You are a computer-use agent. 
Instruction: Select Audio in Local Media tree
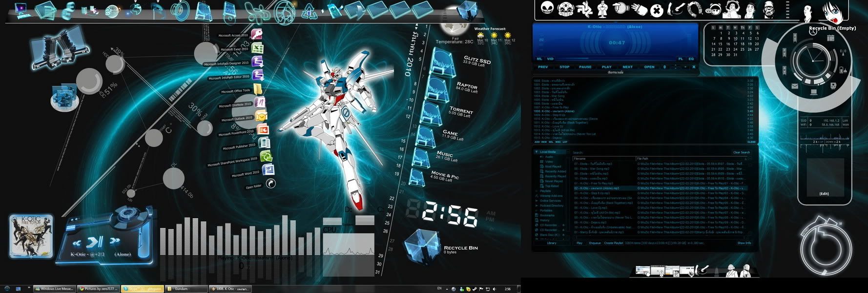[x=549, y=157]
